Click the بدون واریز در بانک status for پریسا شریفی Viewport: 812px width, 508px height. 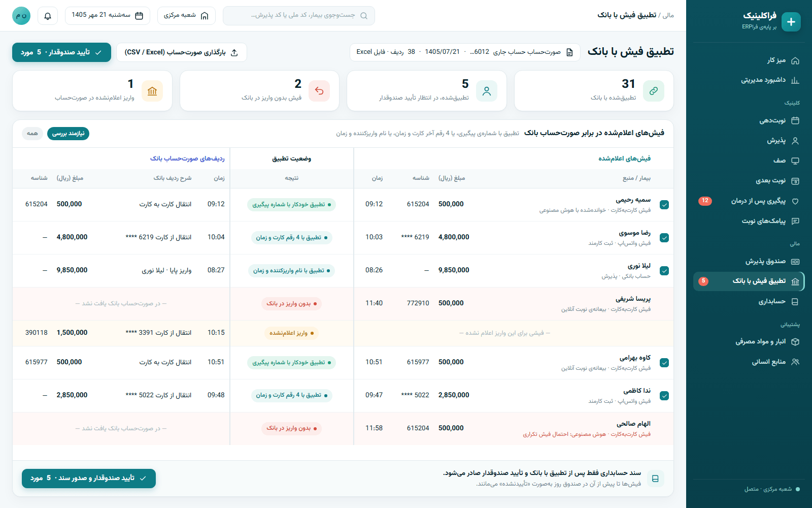coord(292,304)
